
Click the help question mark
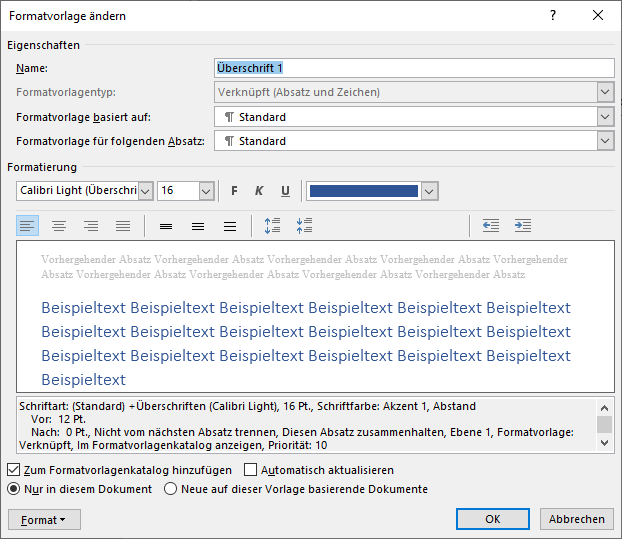click(x=553, y=15)
